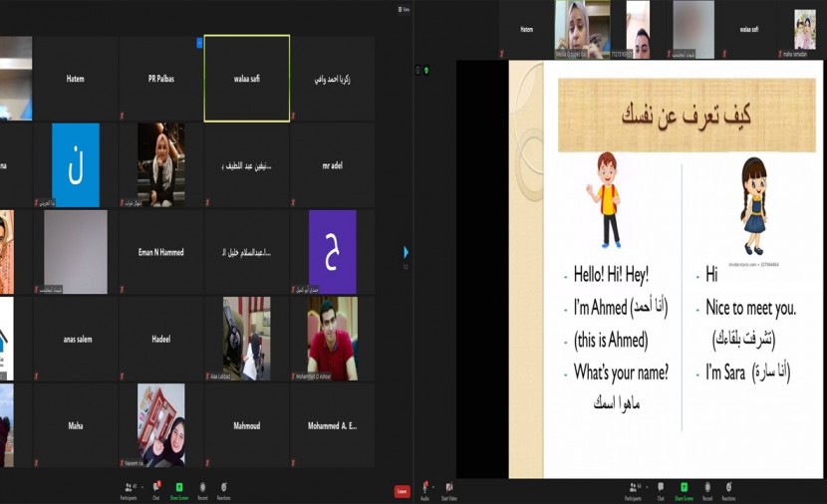
Task: Open Participants panel in the gallery view window
Action: [129, 488]
